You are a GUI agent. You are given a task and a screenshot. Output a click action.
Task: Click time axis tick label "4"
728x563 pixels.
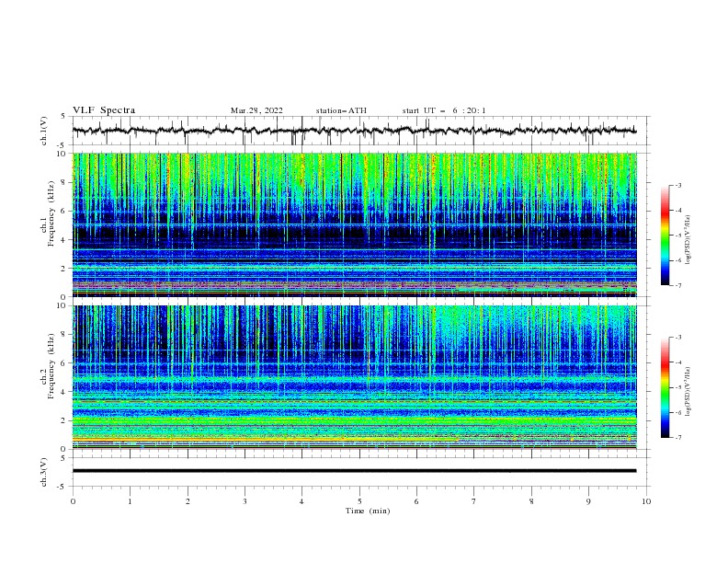(301, 501)
